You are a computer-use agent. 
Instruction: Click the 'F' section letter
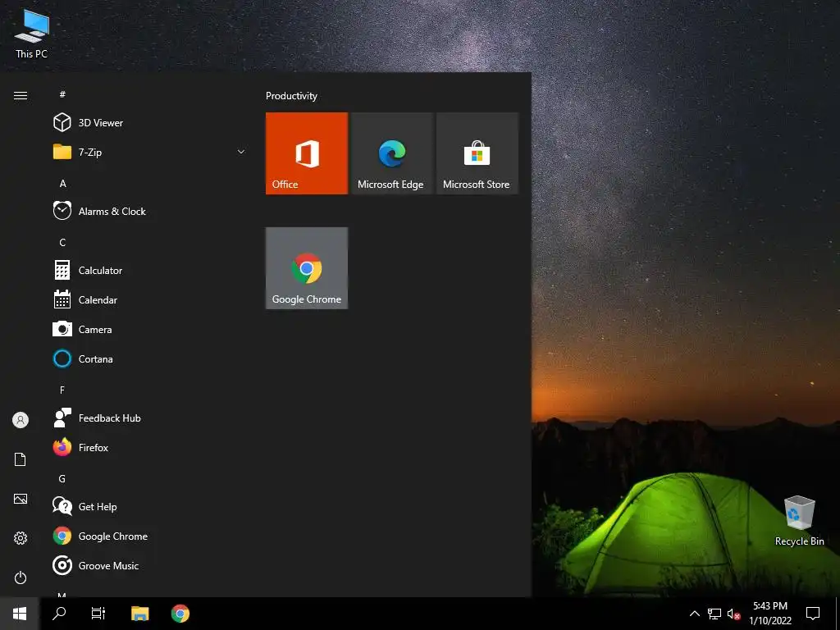click(62, 390)
